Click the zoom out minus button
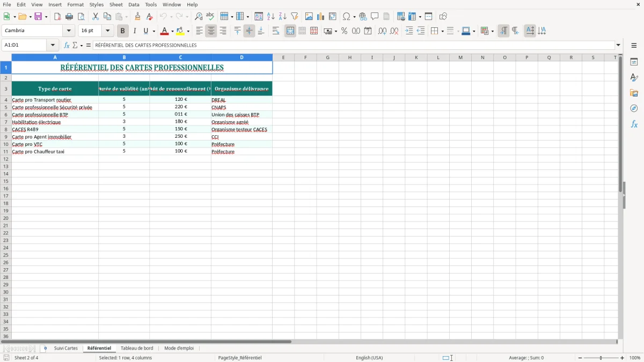This screenshot has width=644, height=362. [x=580, y=358]
